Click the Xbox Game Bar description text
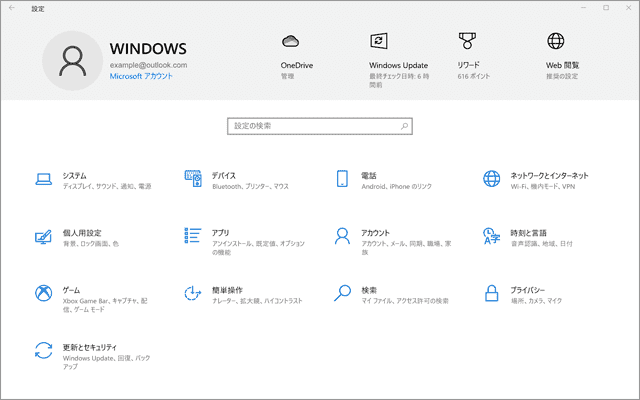 pyautogui.click(x=105, y=305)
